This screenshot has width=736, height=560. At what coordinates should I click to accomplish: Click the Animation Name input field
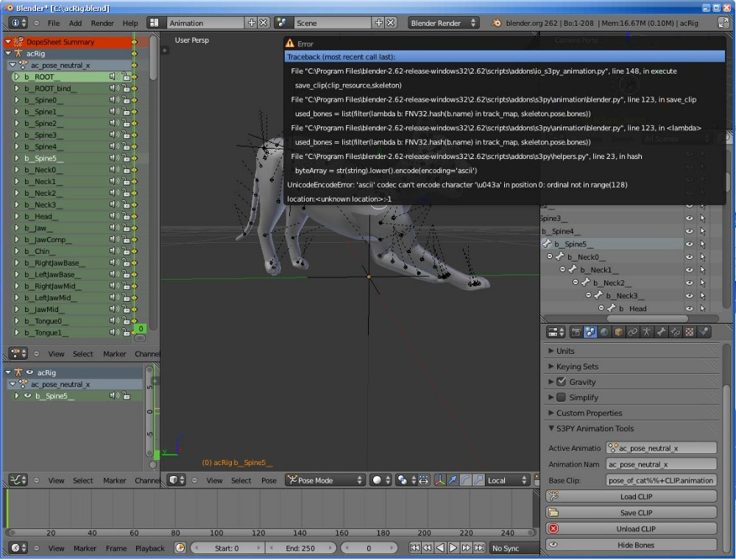662,464
